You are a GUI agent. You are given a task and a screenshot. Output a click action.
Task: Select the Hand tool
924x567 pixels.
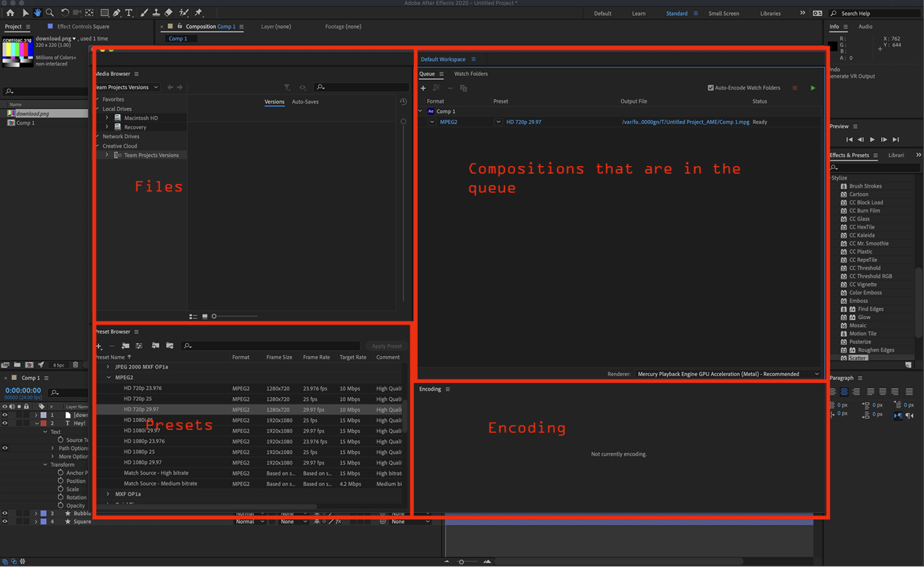(x=37, y=13)
